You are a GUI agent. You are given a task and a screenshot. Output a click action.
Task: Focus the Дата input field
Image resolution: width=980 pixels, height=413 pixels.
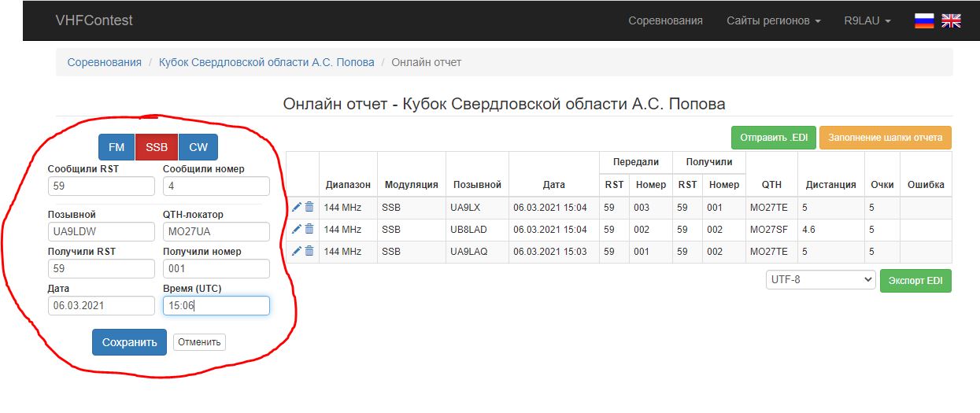click(x=102, y=306)
